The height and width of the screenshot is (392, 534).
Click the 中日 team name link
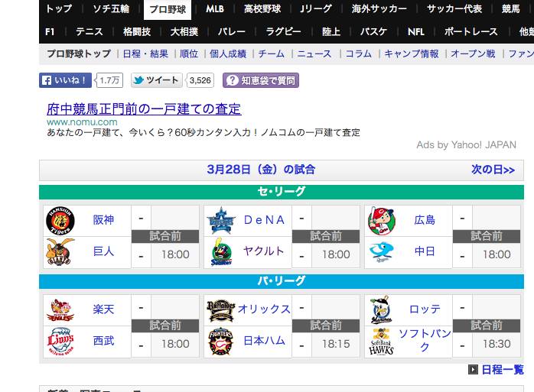(425, 251)
